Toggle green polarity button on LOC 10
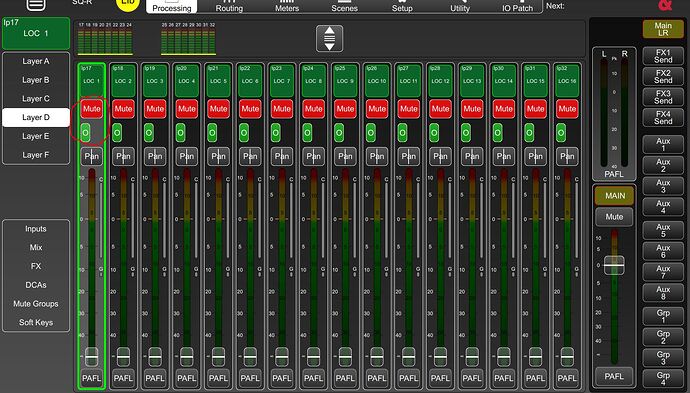This screenshot has width=690, height=393. click(x=371, y=132)
